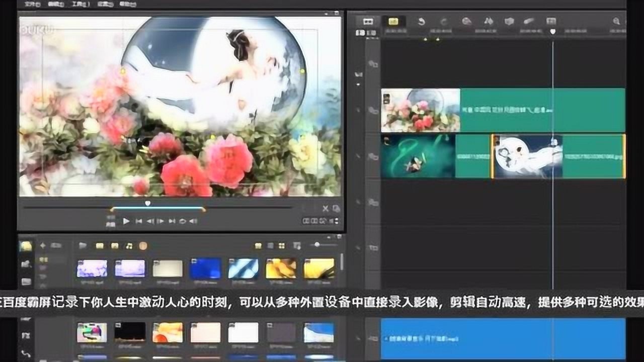
Task: Click the sort clips icon in library
Action: [297, 246]
